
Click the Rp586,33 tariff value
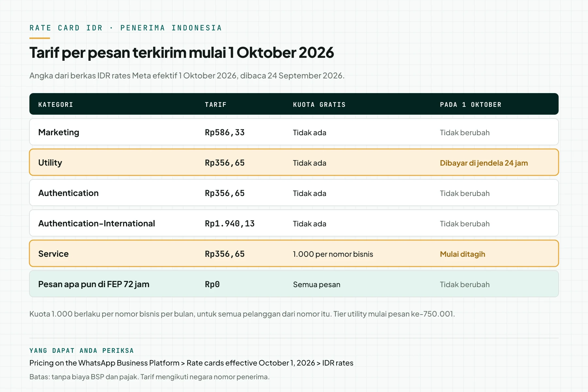tap(225, 133)
